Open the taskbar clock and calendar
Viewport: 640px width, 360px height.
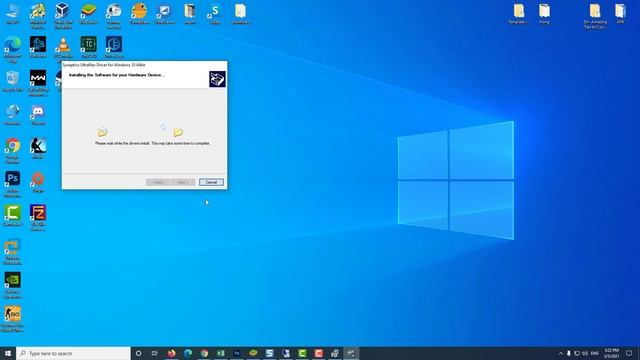[611, 353]
